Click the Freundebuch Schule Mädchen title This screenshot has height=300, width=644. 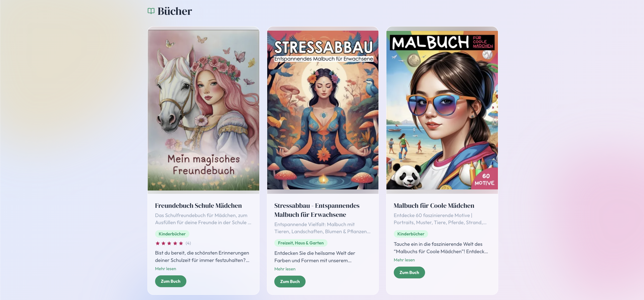pyautogui.click(x=198, y=206)
